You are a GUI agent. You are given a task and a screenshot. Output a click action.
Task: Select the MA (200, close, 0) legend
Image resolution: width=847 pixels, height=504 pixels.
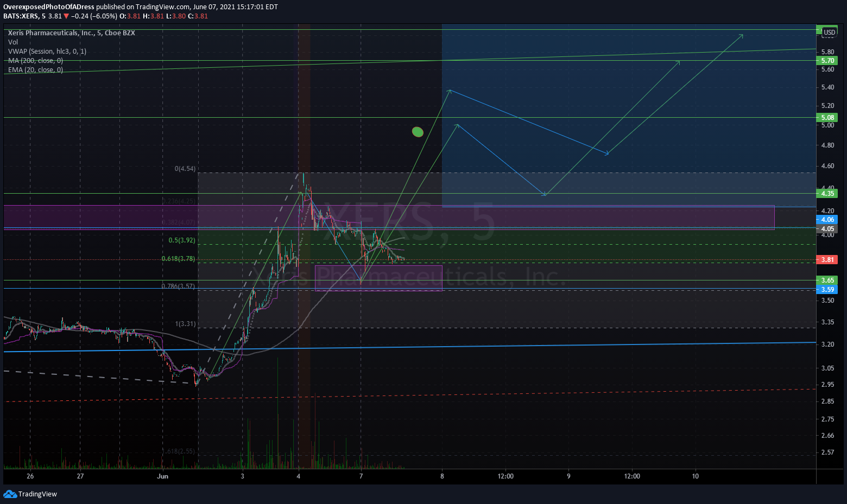35,60
